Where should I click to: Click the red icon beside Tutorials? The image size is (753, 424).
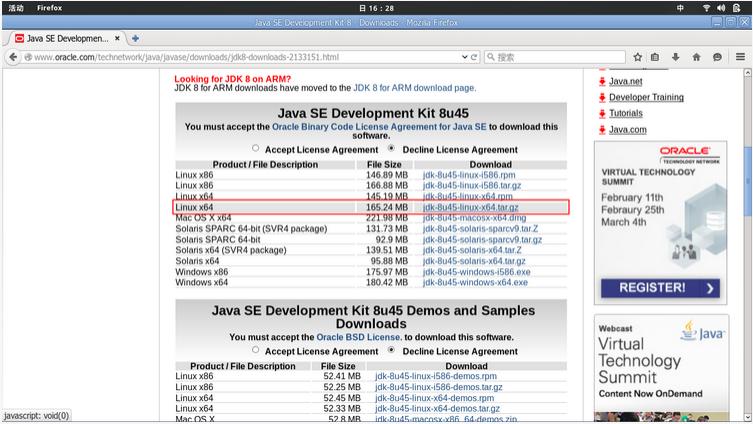pyautogui.click(x=602, y=113)
